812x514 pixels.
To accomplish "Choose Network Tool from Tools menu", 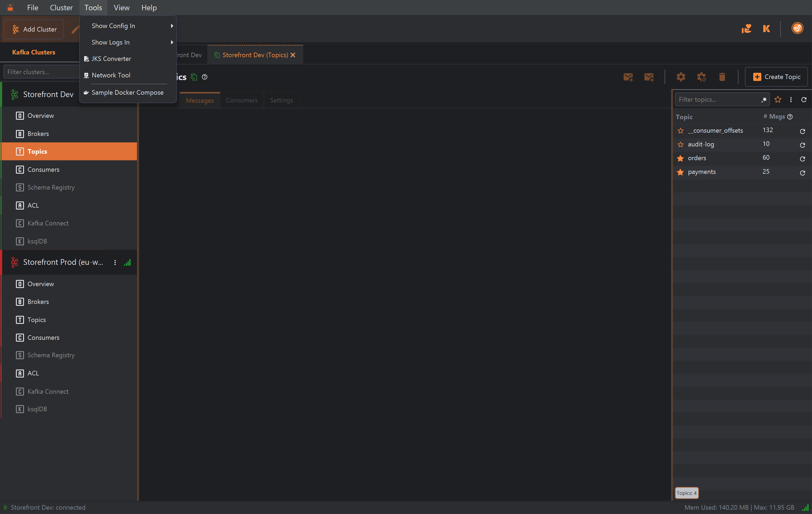I will (128, 75).
